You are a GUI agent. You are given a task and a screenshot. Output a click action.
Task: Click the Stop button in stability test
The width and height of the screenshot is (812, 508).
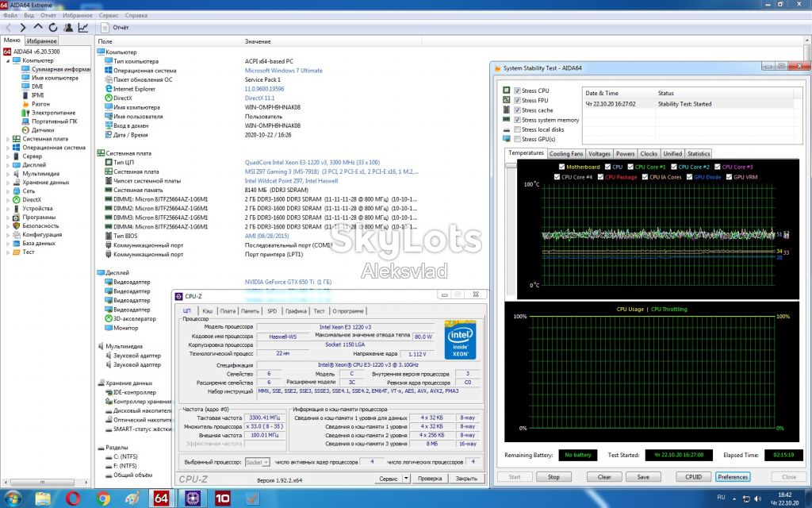(x=553, y=477)
